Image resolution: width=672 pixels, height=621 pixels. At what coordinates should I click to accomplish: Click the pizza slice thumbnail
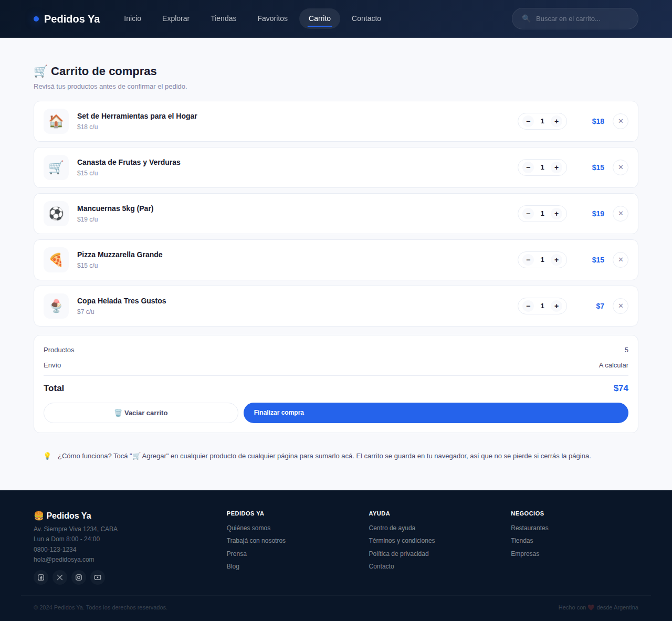pyautogui.click(x=56, y=260)
